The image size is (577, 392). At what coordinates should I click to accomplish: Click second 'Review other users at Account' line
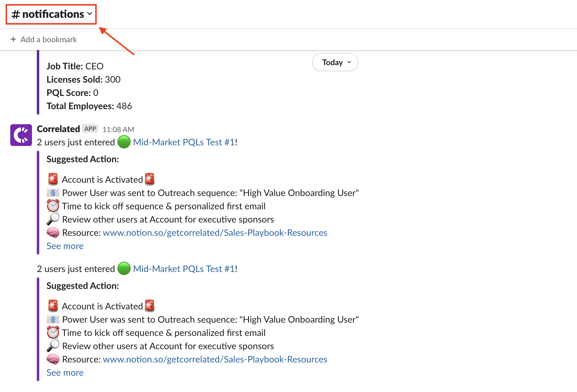[168, 346]
